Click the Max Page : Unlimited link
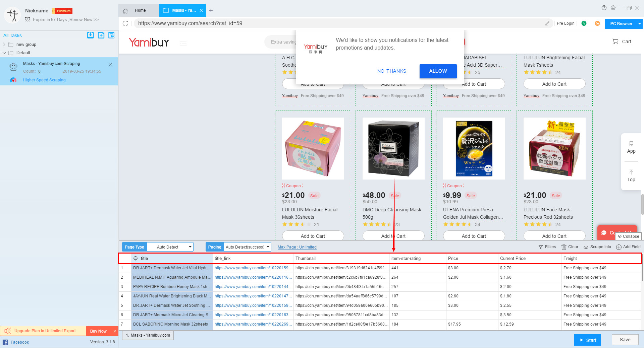The image size is (644, 348). 297,247
